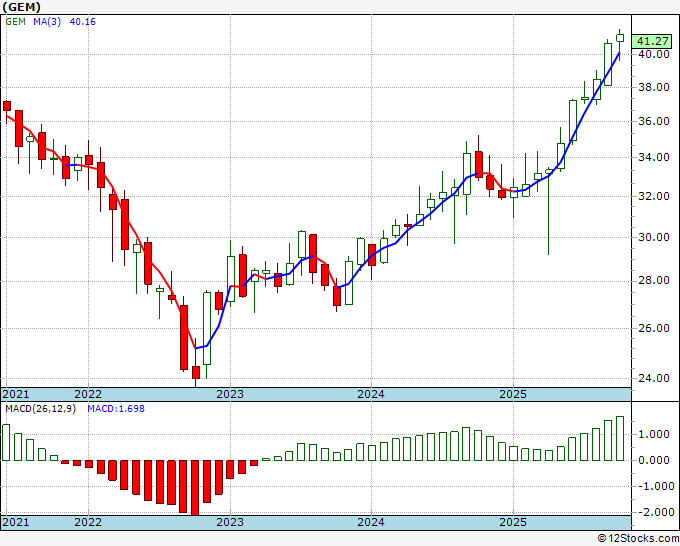Click the MACD:1.698 value label
This screenshot has width=680, height=546.
click(x=116, y=409)
